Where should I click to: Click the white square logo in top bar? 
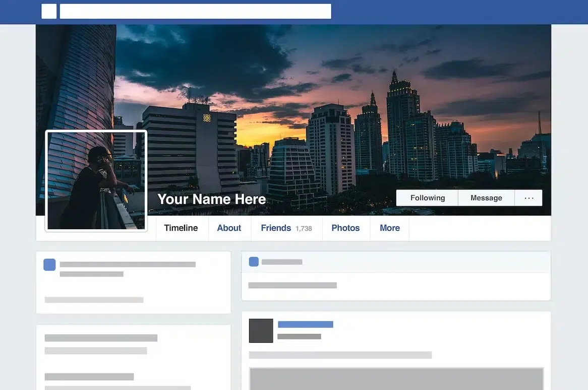(49, 11)
